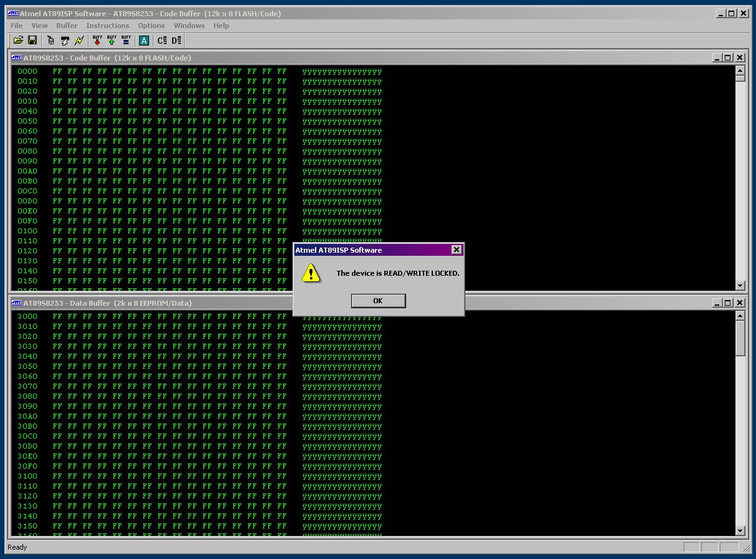Click the Data Buffer scrollbar thumb
The width and height of the screenshot is (756, 559).
pos(740,338)
